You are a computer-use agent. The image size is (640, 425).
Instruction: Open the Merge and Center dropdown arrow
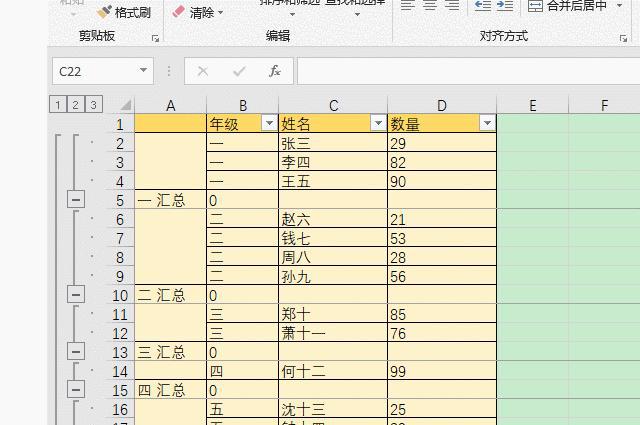point(620,6)
